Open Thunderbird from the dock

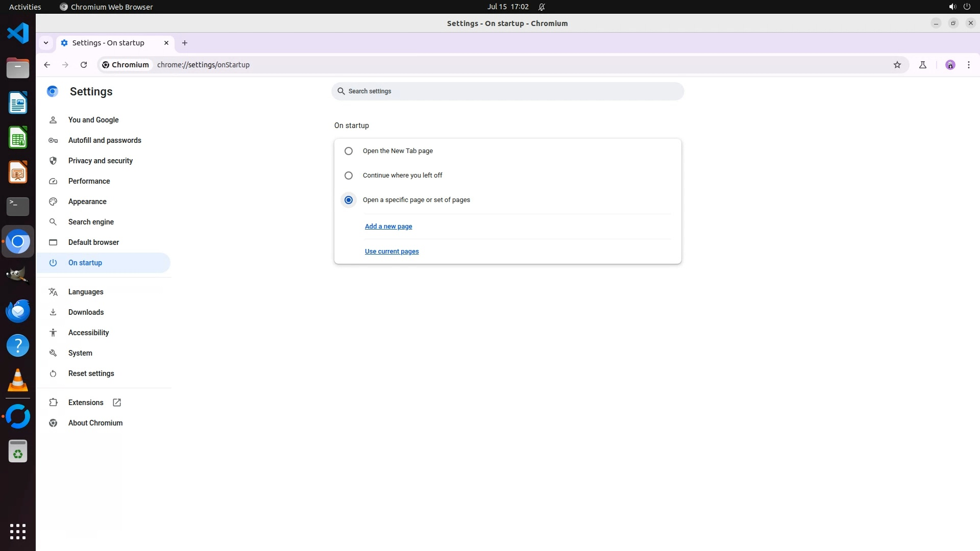point(18,311)
